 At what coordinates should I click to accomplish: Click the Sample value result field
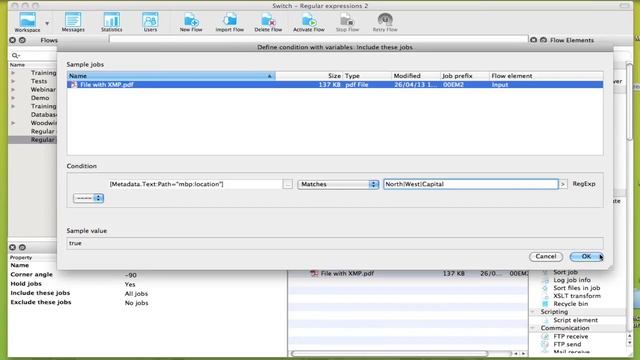point(335,243)
